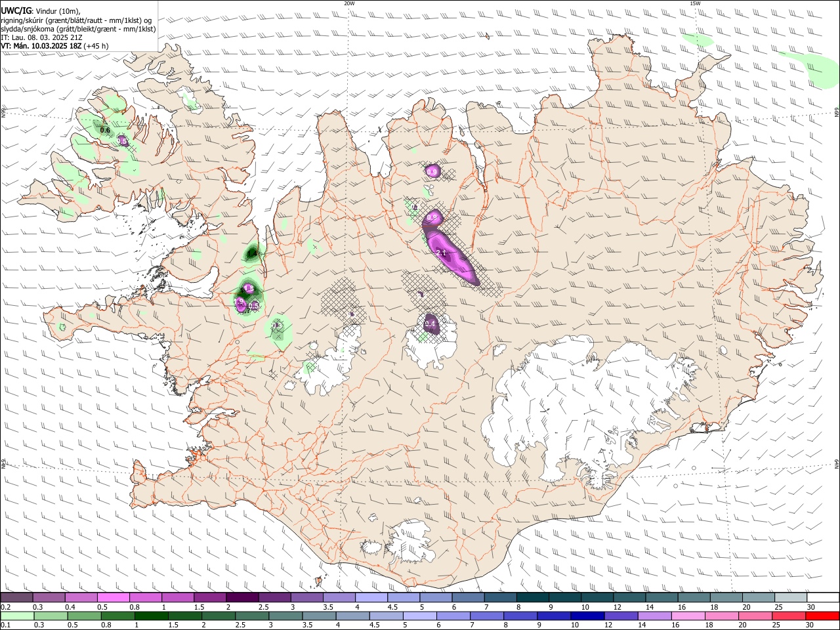Click the darkest purple swatch between 2 and 2.5

[242, 597]
